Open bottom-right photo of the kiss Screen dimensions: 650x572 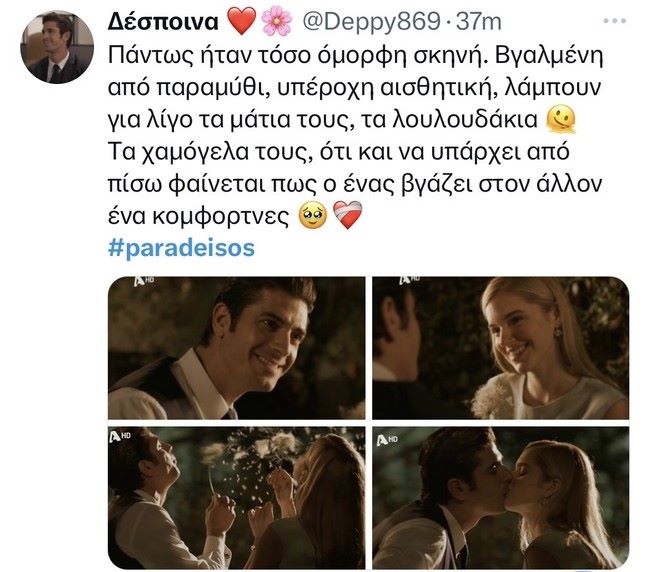point(500,498)
